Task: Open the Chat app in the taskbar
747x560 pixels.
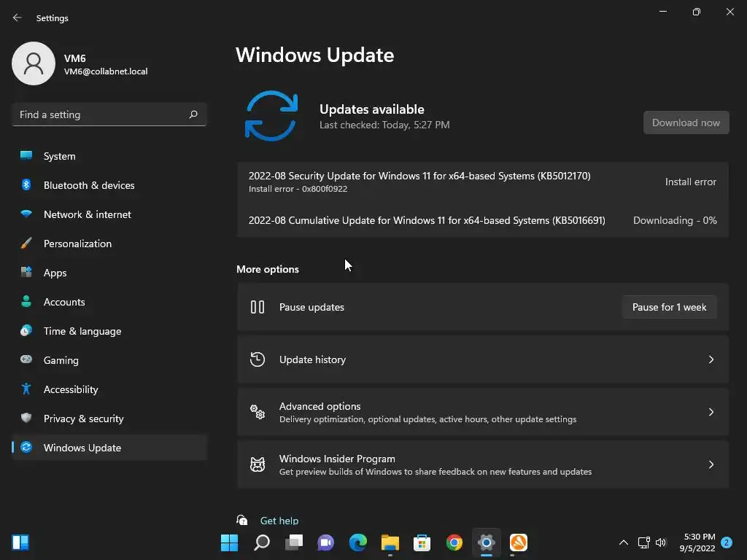Action: [326, 542]
